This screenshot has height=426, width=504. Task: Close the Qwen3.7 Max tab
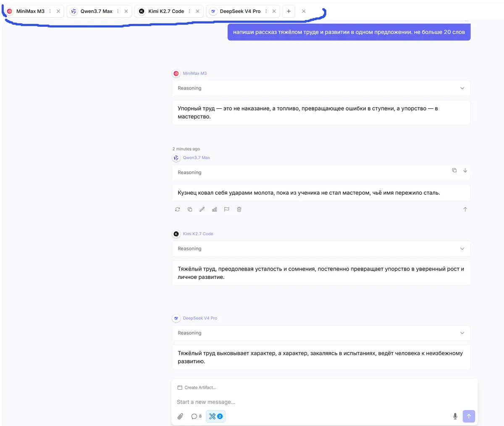[126, 11]
